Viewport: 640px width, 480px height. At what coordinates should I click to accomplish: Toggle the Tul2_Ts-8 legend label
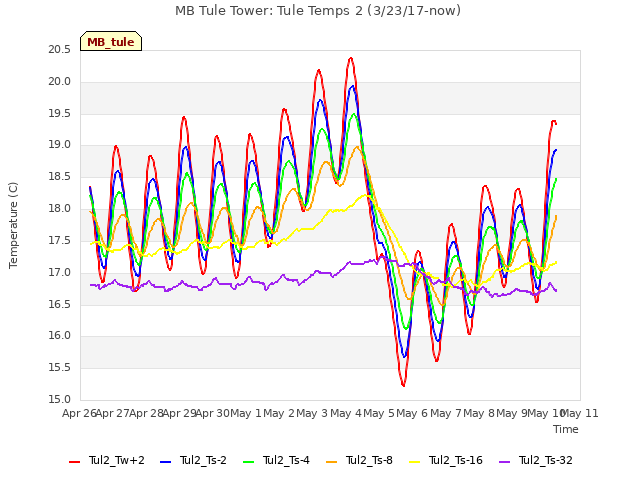point(369,461)
